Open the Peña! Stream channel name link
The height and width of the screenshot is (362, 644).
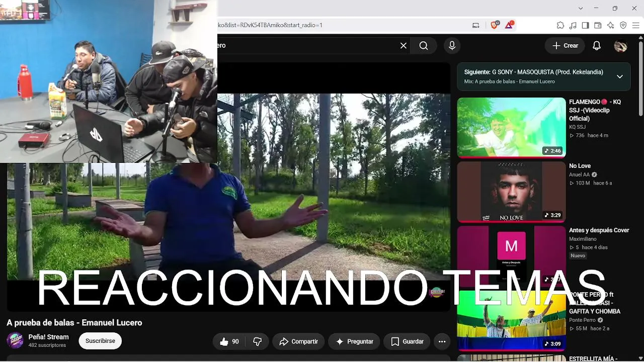tap(48, 337)
